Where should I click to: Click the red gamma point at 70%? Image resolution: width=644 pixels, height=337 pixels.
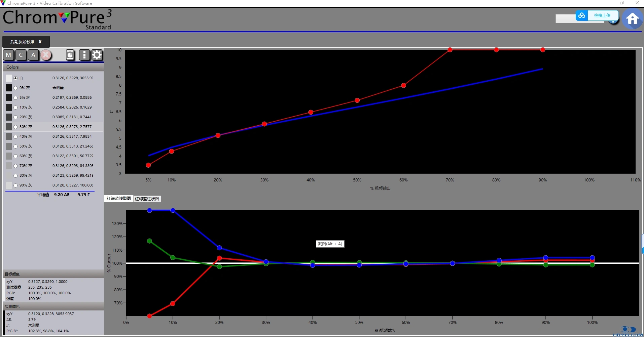(x=450, y=50)
